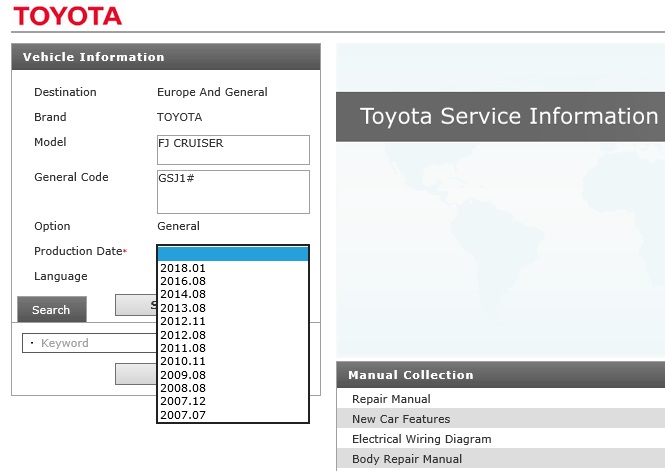This screenshot has width=665, height=471.
Task: Select production date 2012.11
Action: (232, 321)
